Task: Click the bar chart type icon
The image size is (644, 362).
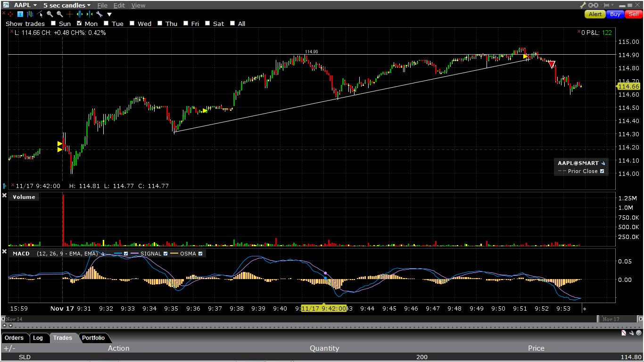Action: 30,14
